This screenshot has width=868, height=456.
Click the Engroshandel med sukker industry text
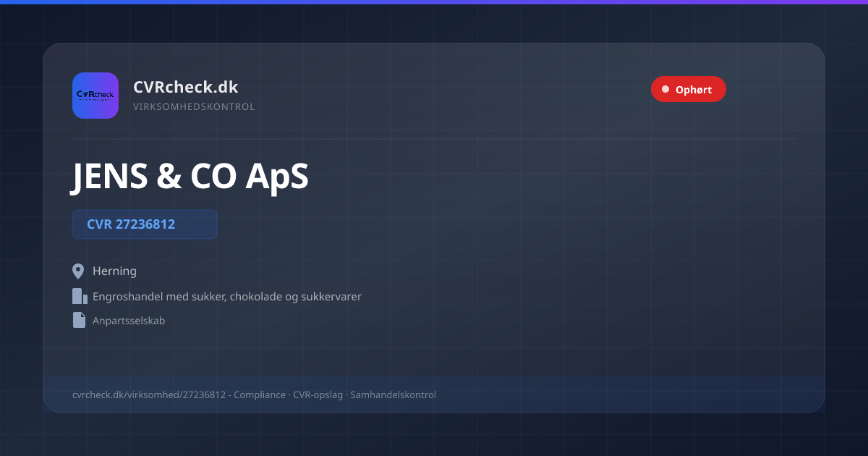coord(227,297)
